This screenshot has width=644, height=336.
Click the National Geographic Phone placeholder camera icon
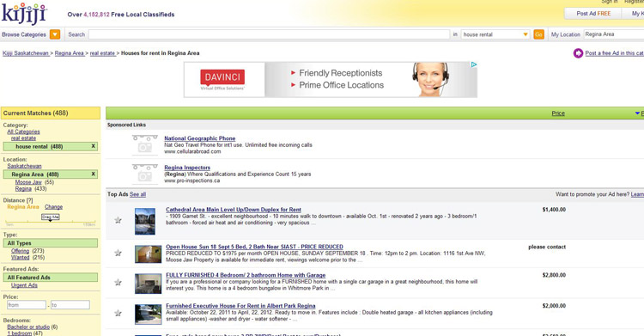coord(145,145)
